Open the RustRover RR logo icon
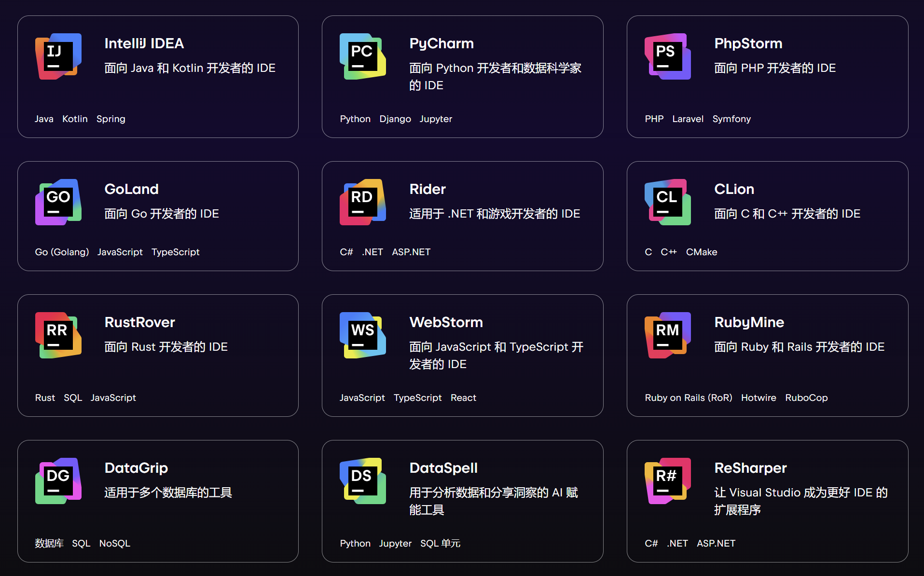 [x=58, y=335]
